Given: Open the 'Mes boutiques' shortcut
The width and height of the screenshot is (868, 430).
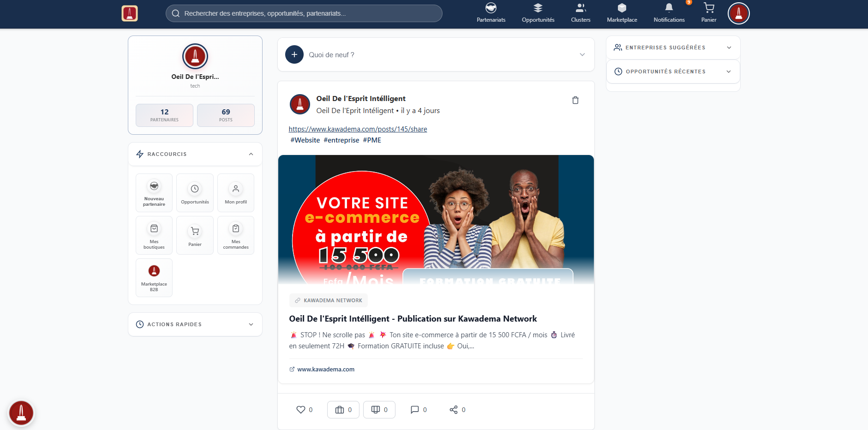Looking at the screenshot, I should [x=154, y=235].
